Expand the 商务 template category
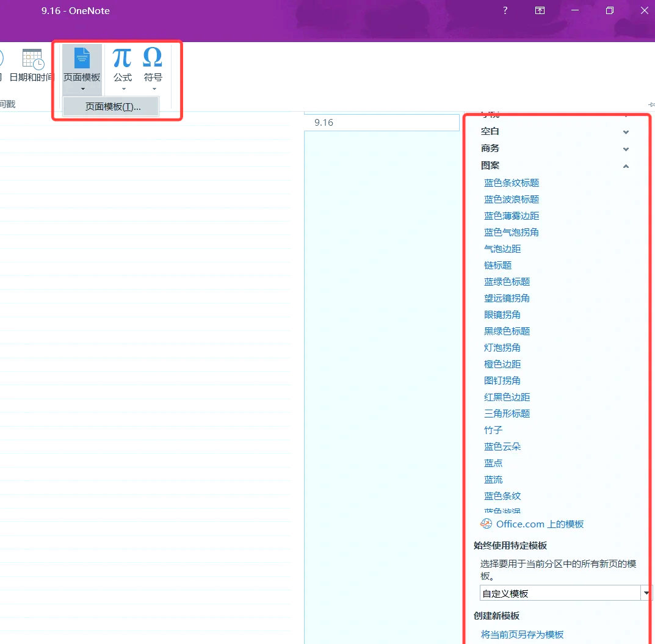655x644 pixels. pyautogui.click(x=626, y=148)
